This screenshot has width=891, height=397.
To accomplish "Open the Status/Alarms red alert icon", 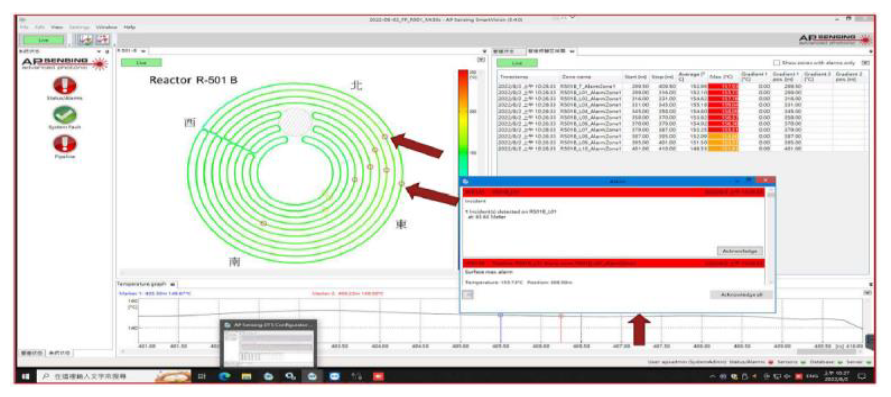I will coord(64,85).
